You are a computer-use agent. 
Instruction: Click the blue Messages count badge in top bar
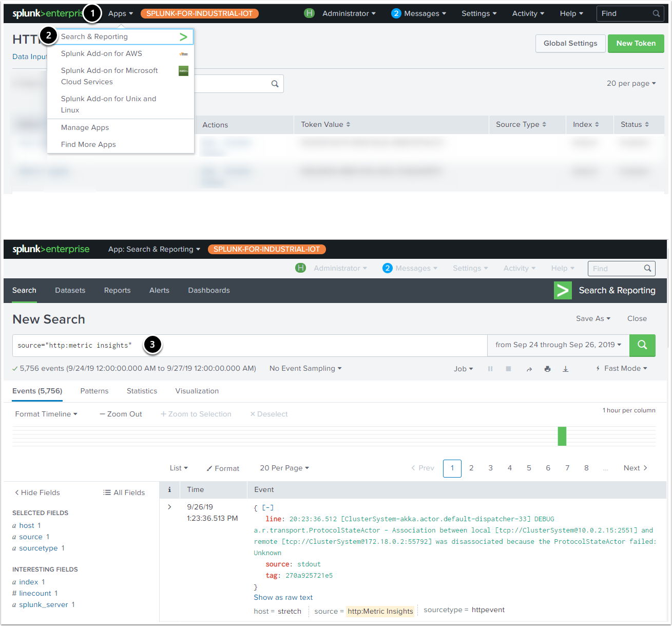(x=396, y=13)
